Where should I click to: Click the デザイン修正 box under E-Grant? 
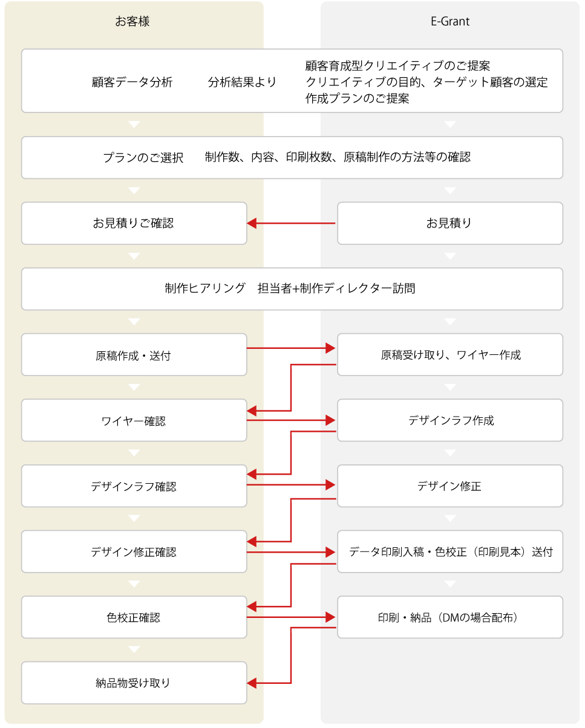point(449,486)
